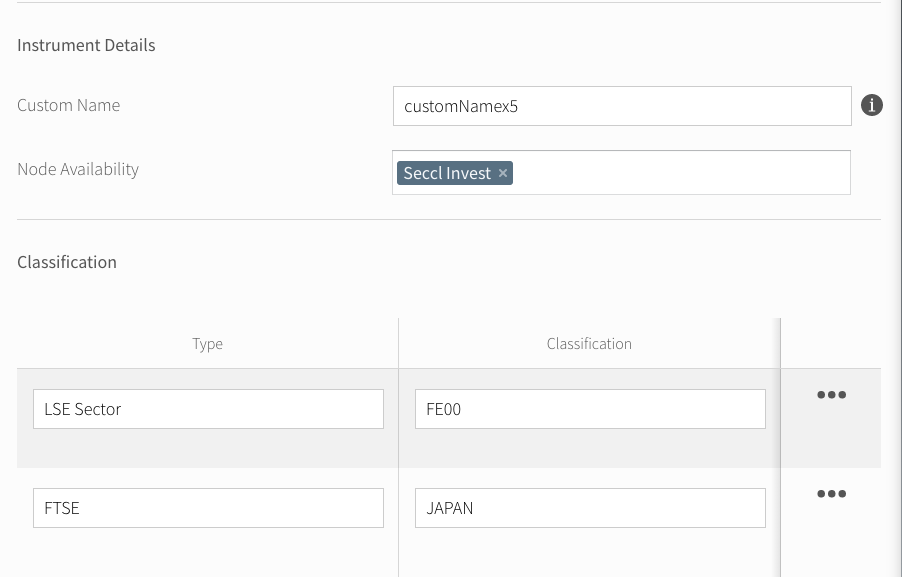902x577 pixels.
Task: Click the Classification section heading
Action: point(66,261)
